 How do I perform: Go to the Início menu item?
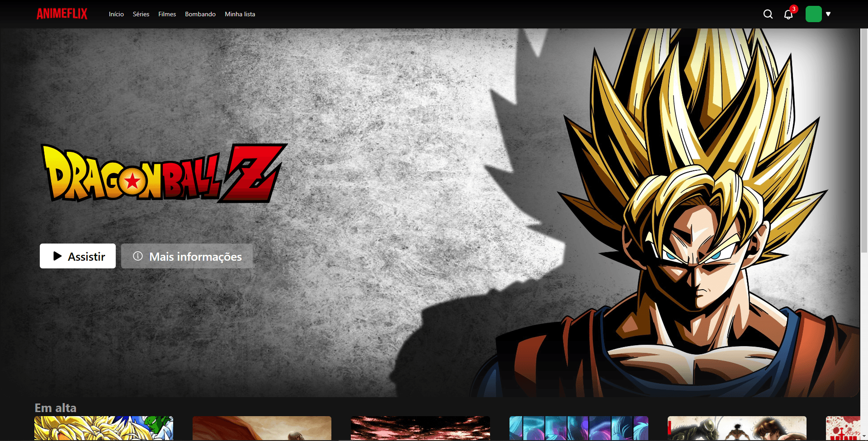coord(116,14)
